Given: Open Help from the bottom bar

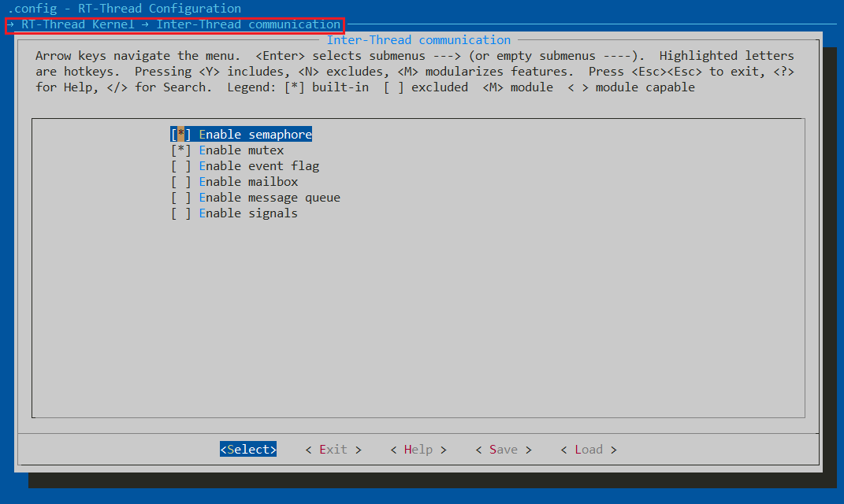Looking at the screenshot, I should point(418,449).
